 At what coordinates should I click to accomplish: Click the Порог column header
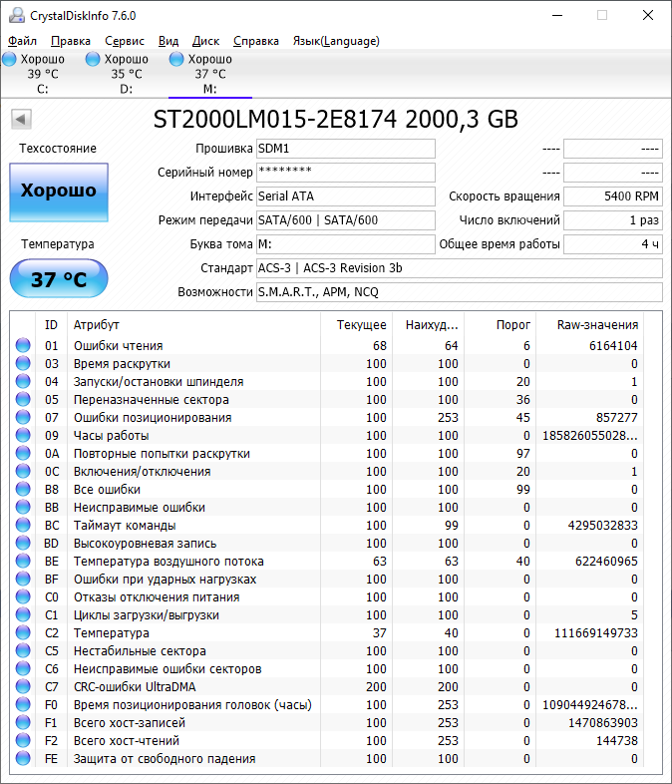(x=501, y=324)
